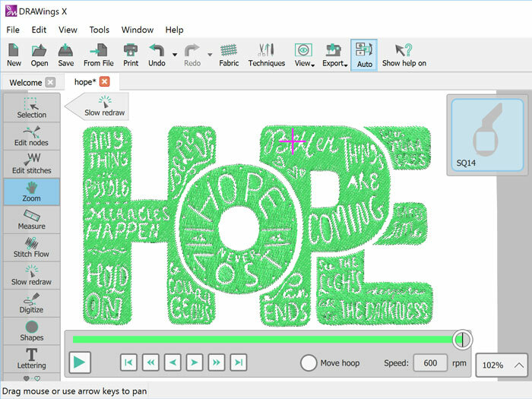Fast forward the stitch simulation

(217, 363)
